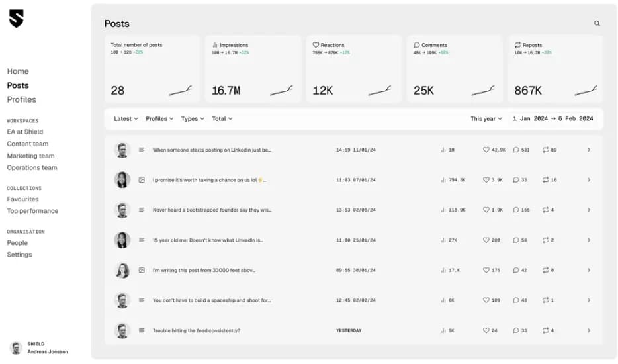Go to Home in sidebar
The width and height of the screenshot is (618, 364).
[x=18, y=71]
